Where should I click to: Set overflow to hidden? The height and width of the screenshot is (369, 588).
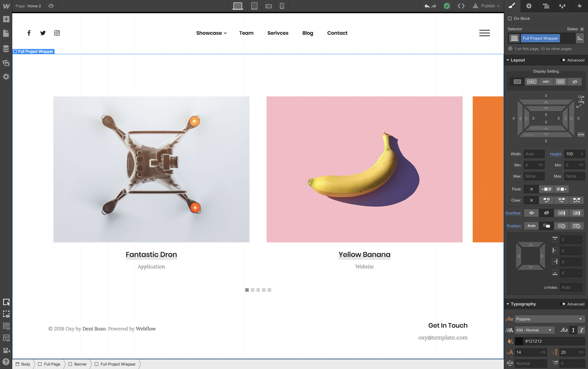click(546, 213)
